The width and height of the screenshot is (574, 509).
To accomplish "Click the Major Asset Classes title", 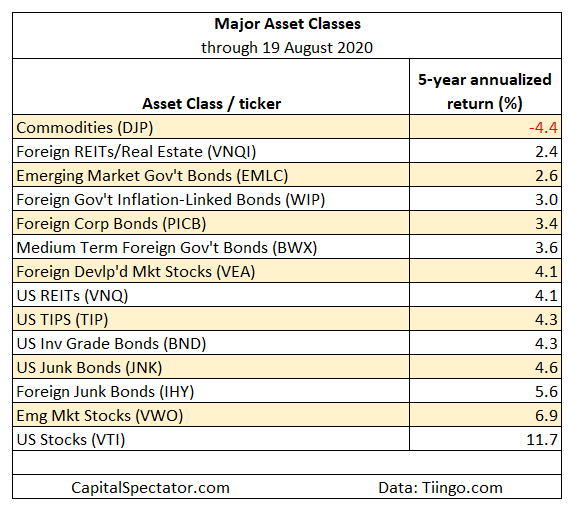I will [287, 24].
